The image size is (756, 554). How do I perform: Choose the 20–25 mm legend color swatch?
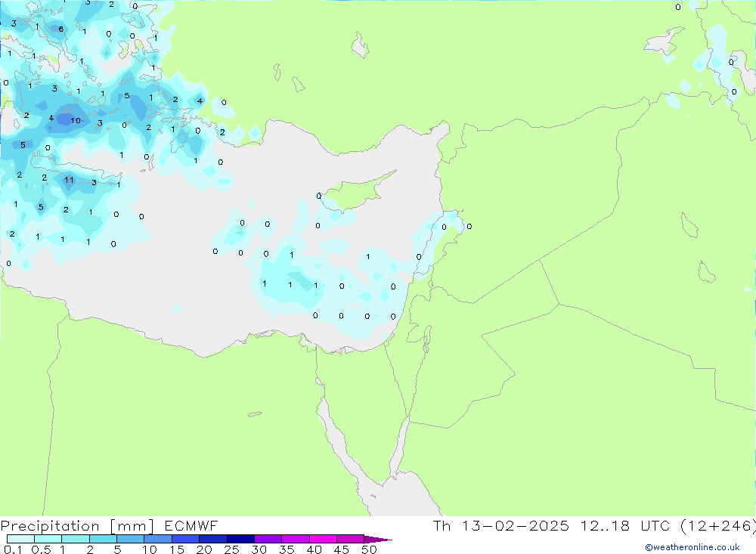pyautogui.click(x=212, y=539)
